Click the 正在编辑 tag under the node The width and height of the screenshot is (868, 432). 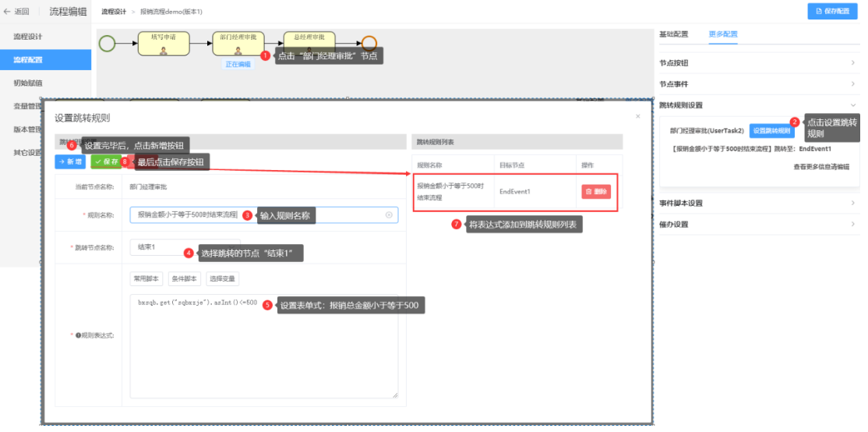(238, 64)
